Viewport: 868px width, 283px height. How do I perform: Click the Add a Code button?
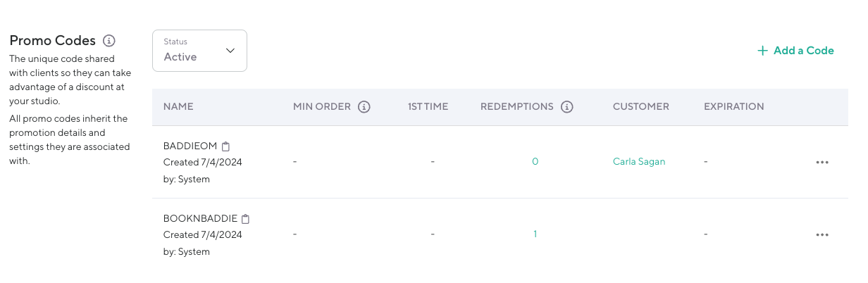coord(795,51)
